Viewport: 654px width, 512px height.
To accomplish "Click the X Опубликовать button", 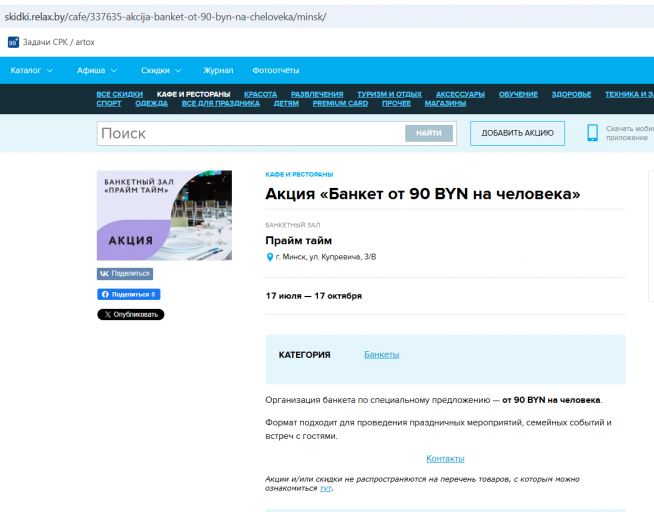I will (131, 314).
